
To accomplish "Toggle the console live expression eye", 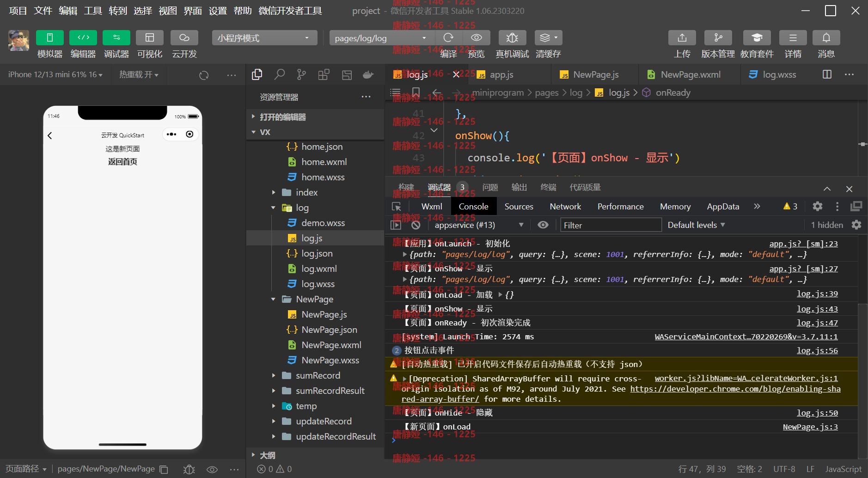I will click(x=543, y=225).
